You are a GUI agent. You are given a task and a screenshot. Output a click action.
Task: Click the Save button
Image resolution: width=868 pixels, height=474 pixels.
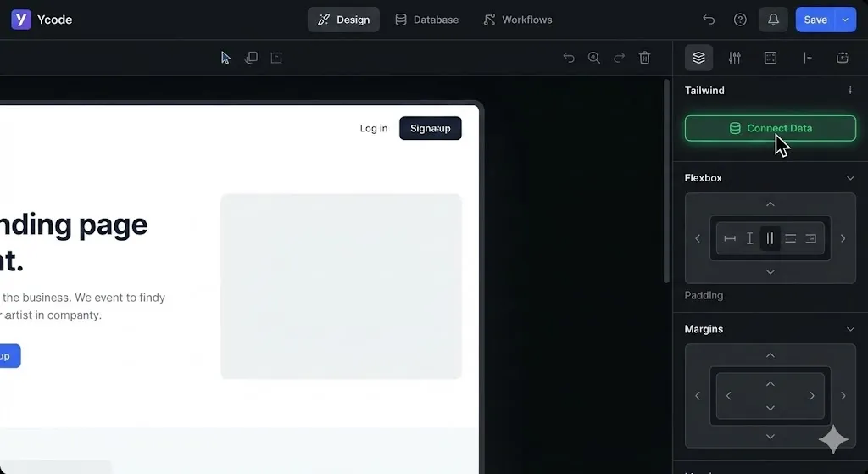[x=815, y=20]
